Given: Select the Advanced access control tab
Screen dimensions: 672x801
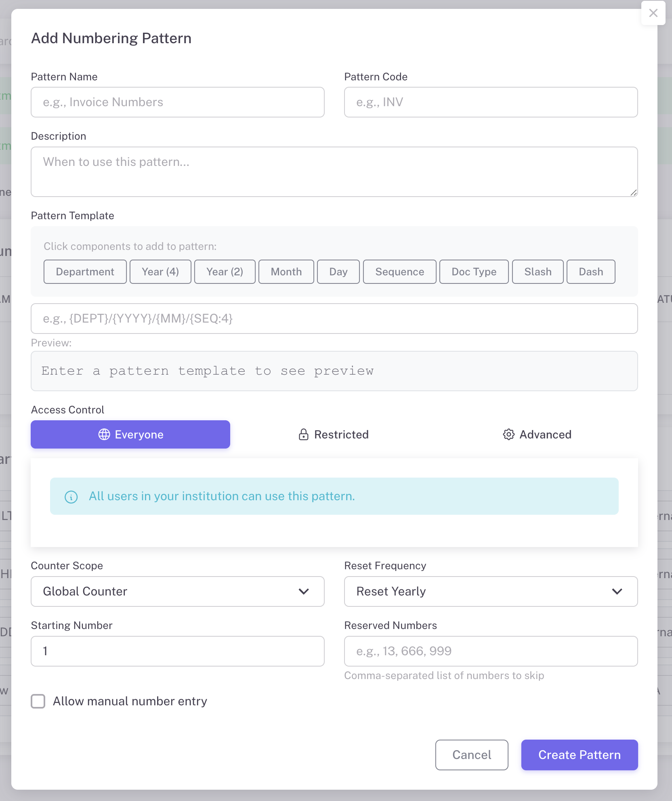Looking at the screenshot, I should click(x=537, y=434).
